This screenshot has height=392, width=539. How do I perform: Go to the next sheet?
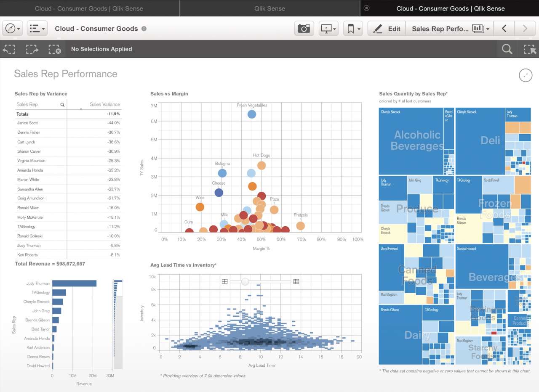[x=525, y=29]
